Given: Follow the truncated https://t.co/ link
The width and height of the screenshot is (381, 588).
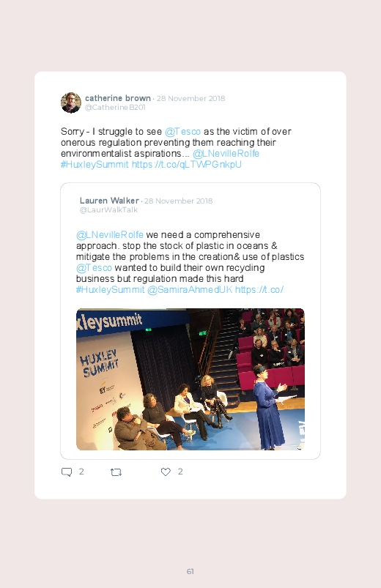Looking at the screenshot, I should pyautogui.click(x=259, y=289).
